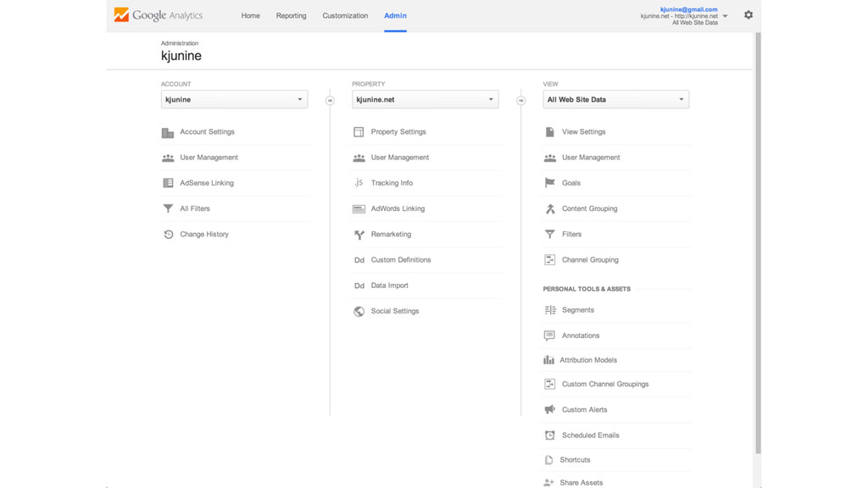Click the Custom Alerts megaphone icon

pos(549,409)
